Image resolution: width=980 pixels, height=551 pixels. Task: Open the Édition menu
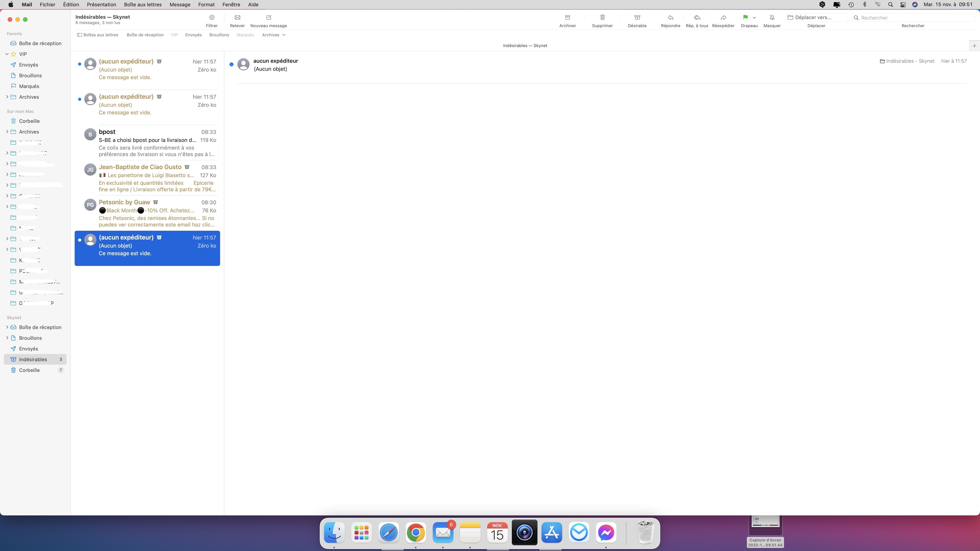point(71,5)
